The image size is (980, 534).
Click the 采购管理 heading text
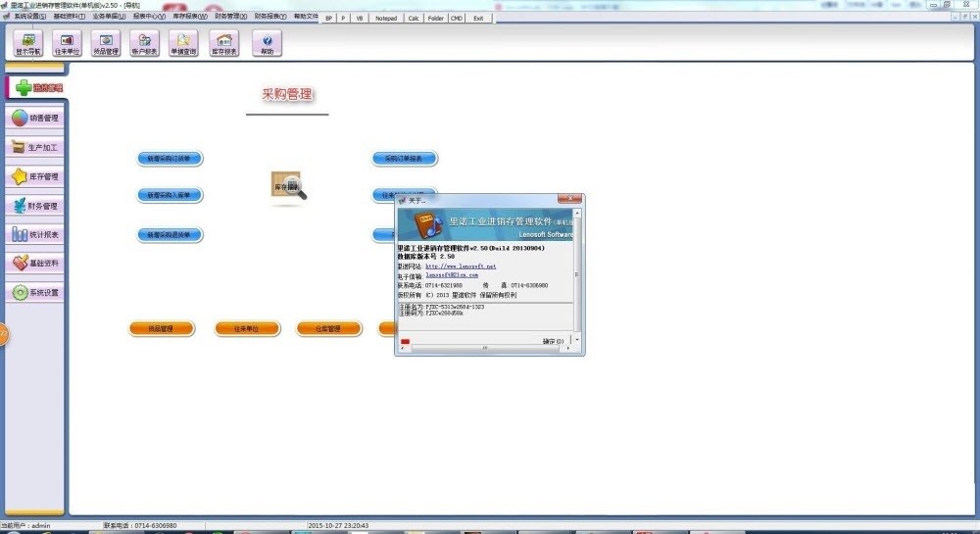[287, 94]
